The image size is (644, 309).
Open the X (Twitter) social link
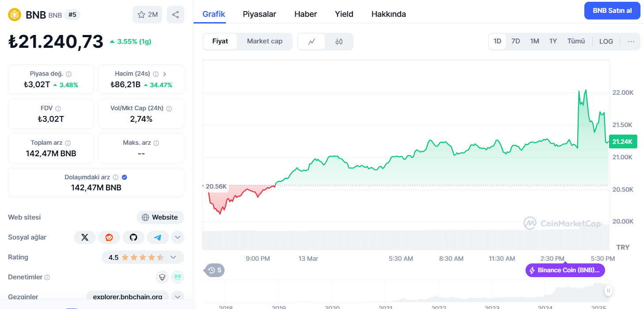[x=85, y=237]
